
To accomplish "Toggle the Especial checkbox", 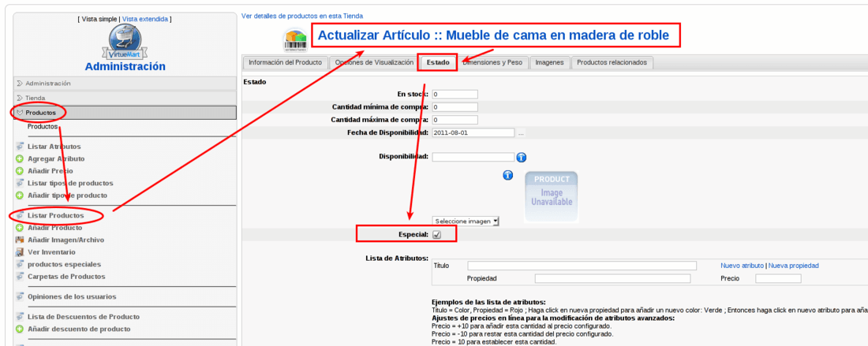I will pyautogui.click(x=437, y=235).
